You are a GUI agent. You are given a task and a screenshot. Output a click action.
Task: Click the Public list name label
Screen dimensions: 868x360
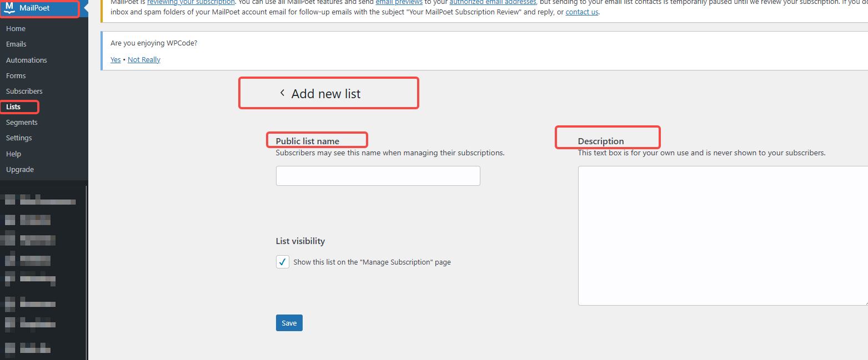pyautogui.click(x=308, y=141)
